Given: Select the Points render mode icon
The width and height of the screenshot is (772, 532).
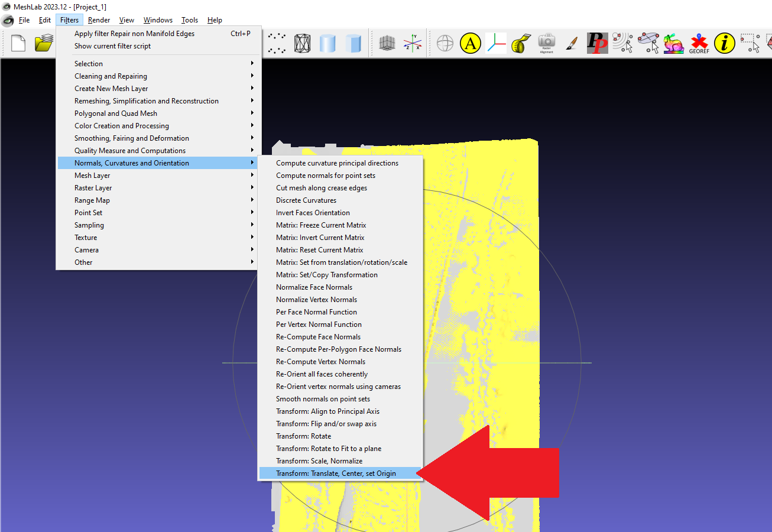Looking at the screenshot, I should tap(277, 43).
